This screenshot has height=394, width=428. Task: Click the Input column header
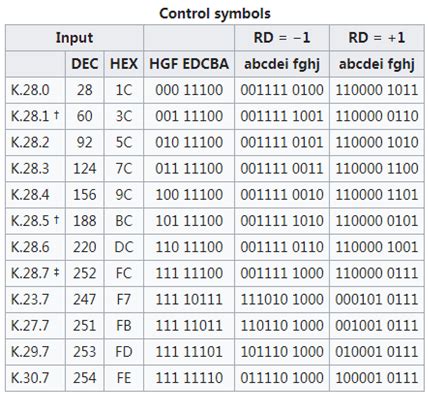pyautogui.click(x=74, y=37)
